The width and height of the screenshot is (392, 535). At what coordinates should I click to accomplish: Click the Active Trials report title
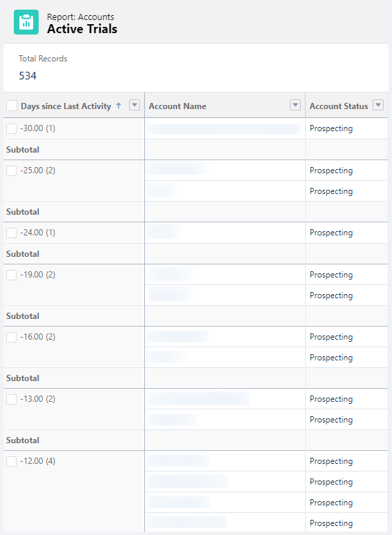pyautogui.click(x=82, y=29)
